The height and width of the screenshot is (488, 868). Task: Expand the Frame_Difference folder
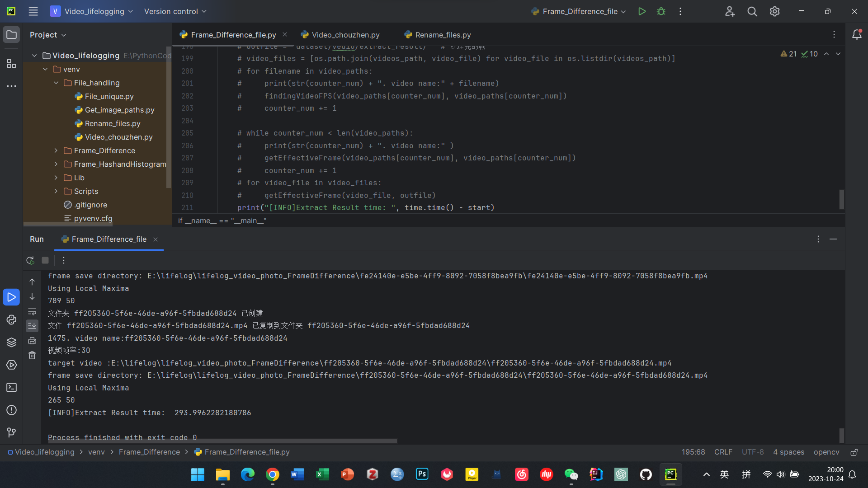pyautogui.click(x=56, y=150)
